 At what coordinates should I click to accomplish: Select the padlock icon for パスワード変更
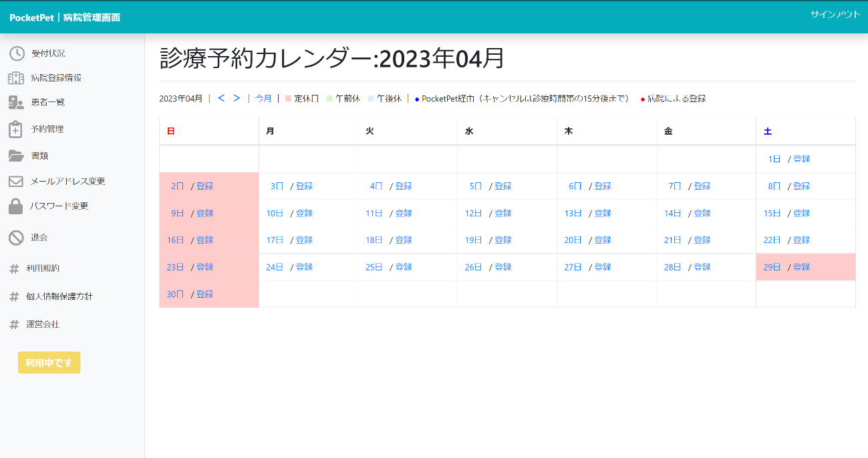coord(16,206)
